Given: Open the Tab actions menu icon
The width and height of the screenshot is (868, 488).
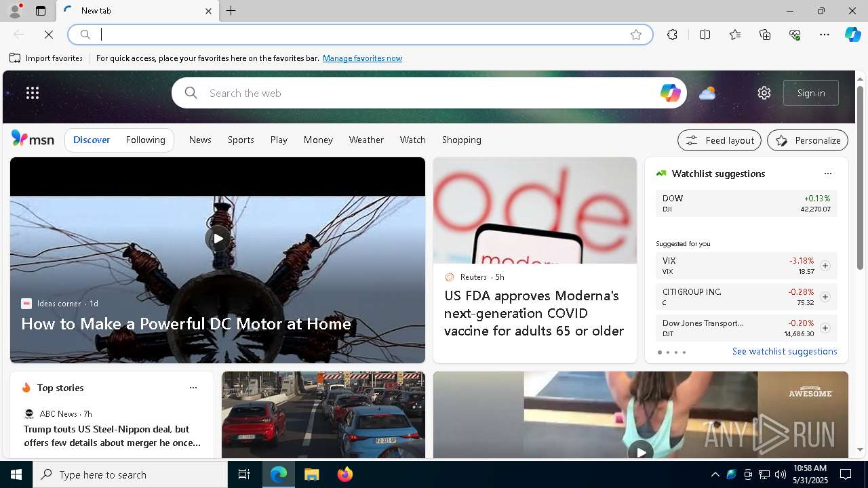Looking at the screenshot, I should pos(41,11).
